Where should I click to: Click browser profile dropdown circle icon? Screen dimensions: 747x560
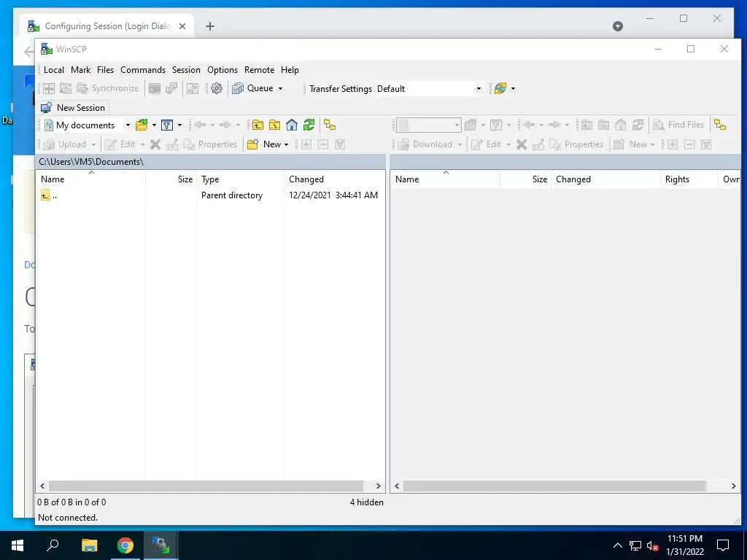(x=617, y=26)
